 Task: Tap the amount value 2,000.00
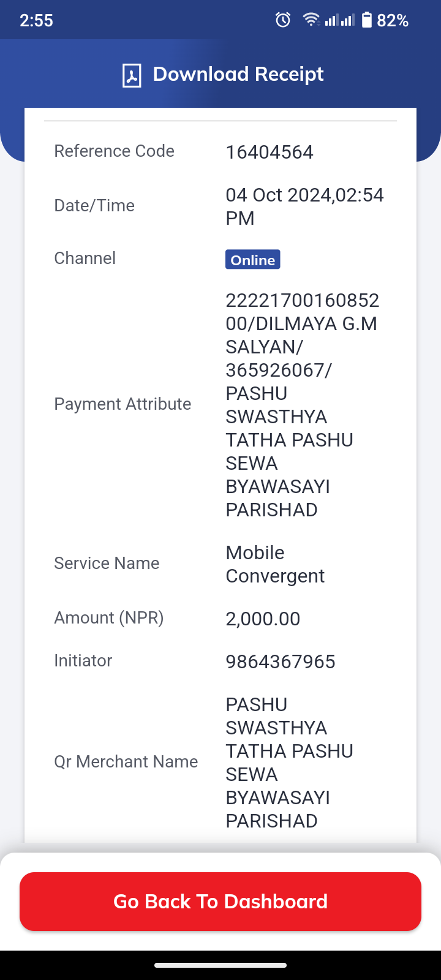pos(263,619)
